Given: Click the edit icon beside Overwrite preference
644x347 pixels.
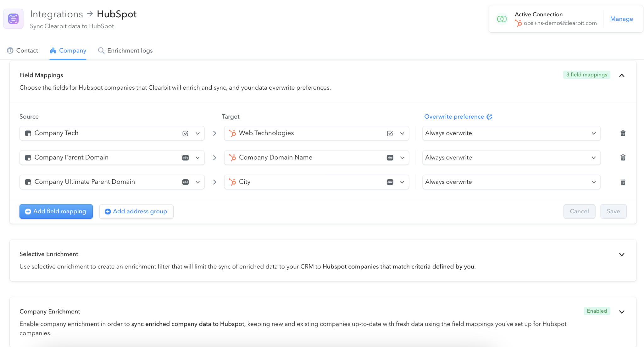Looking at the screenshot, I should coord(489,117).
